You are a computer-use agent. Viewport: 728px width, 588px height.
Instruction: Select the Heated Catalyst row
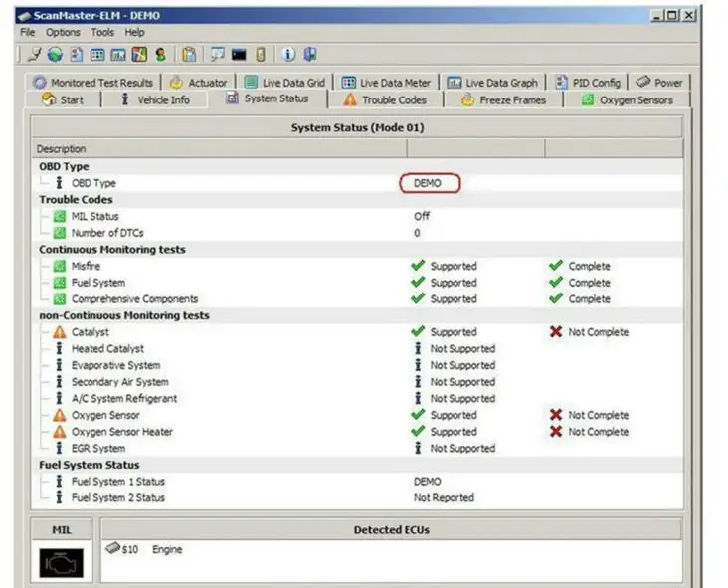(357, 348)
